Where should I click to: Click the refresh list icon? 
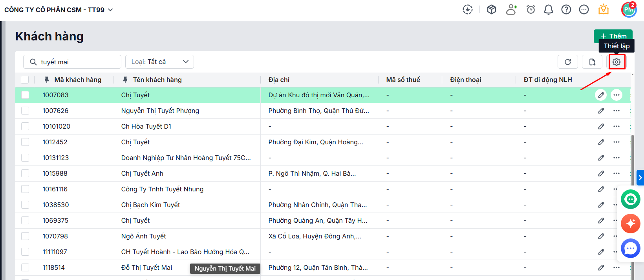coord(568,62)
